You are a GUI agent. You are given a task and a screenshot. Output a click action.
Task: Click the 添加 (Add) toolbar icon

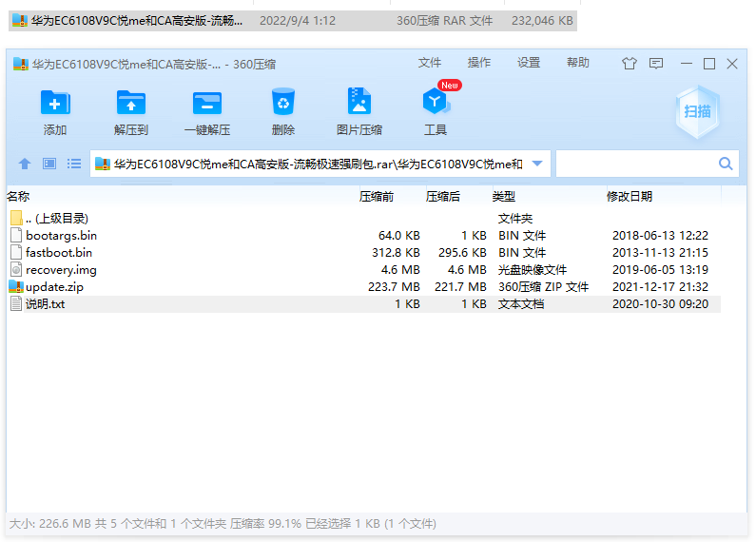tap(55, 104)
